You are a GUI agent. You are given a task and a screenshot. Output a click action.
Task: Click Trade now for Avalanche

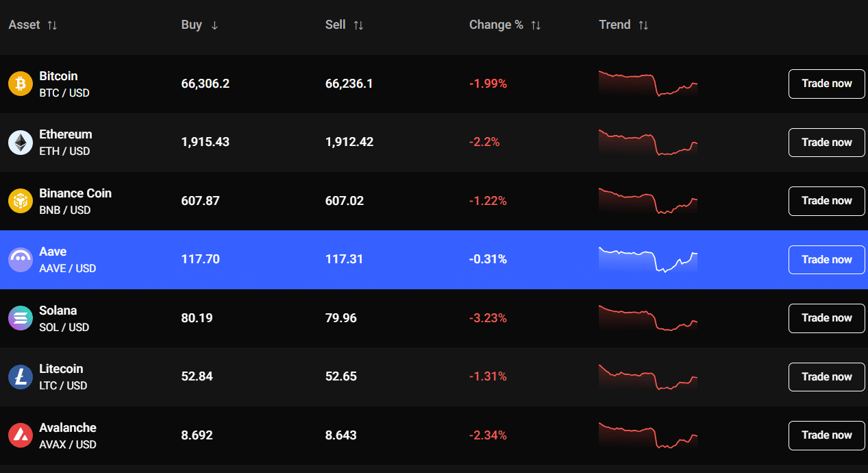826,435
